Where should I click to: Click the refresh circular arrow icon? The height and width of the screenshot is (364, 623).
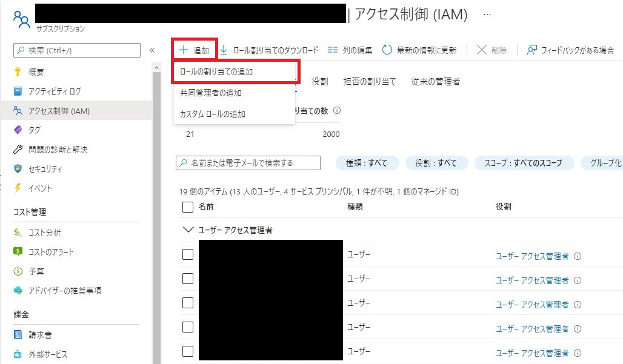tap(387, 50)
